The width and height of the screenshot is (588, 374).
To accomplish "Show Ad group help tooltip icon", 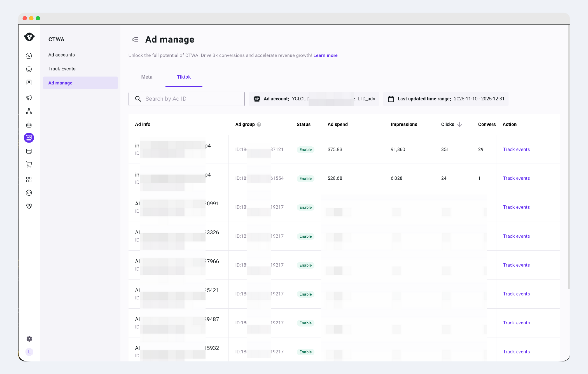I will tap(259, 124).
